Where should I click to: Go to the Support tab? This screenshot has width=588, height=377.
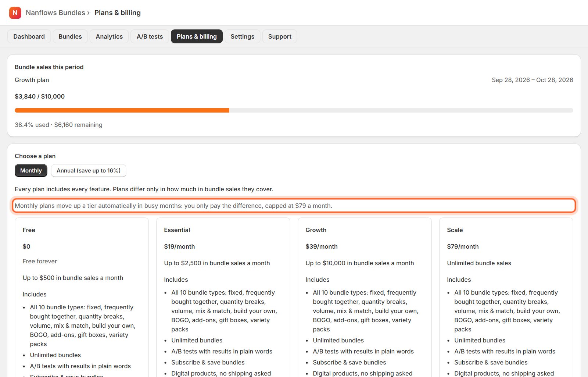pos(280,36)
